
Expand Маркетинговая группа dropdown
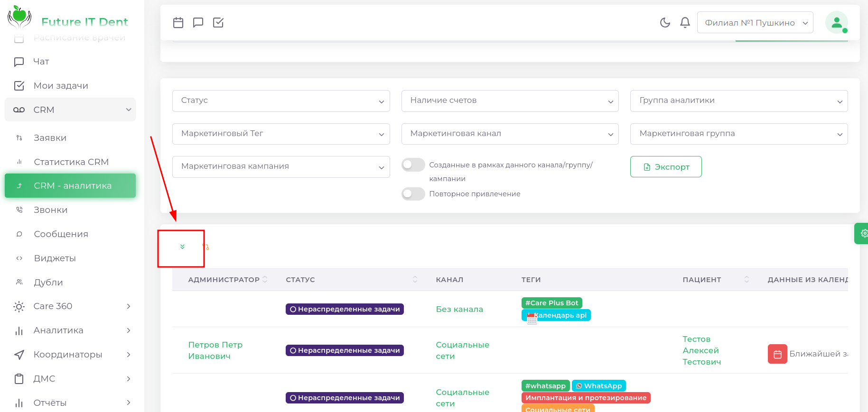(738, 134)
